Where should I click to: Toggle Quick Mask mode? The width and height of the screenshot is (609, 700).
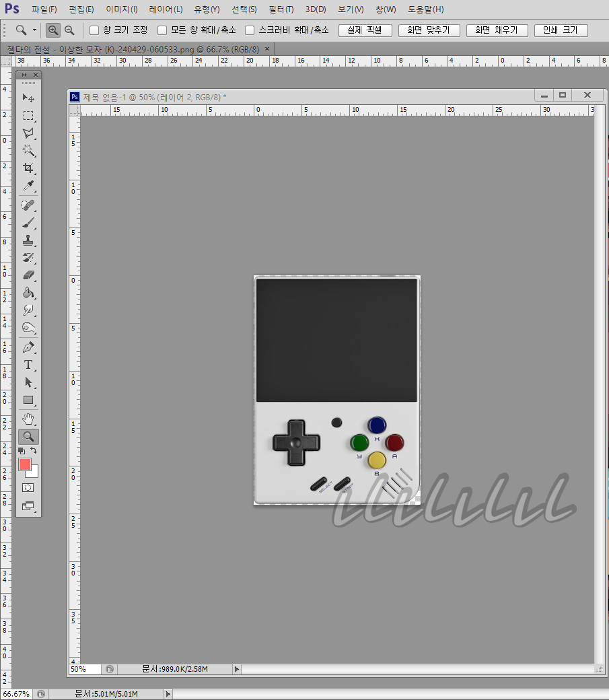pyautogui.click(x=28, y=487)
